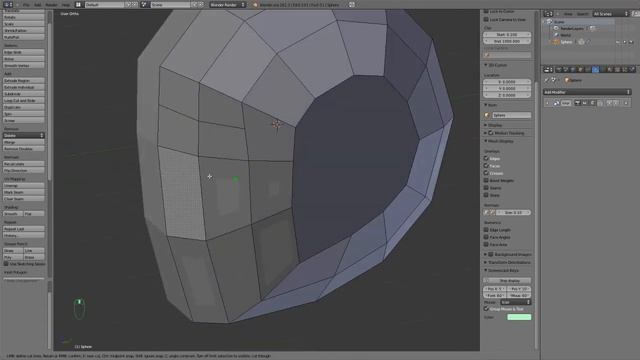Click the clip End value field
640x360 pixels.
[507, 41]
